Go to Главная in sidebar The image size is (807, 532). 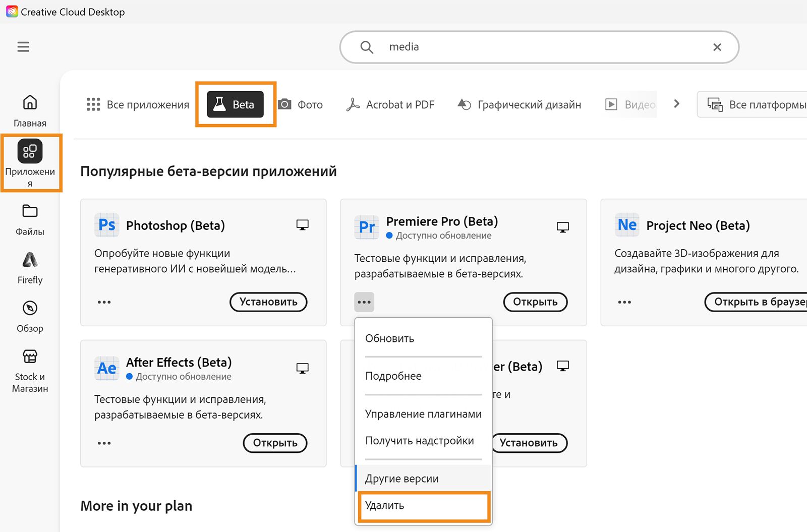click(30, 111)
